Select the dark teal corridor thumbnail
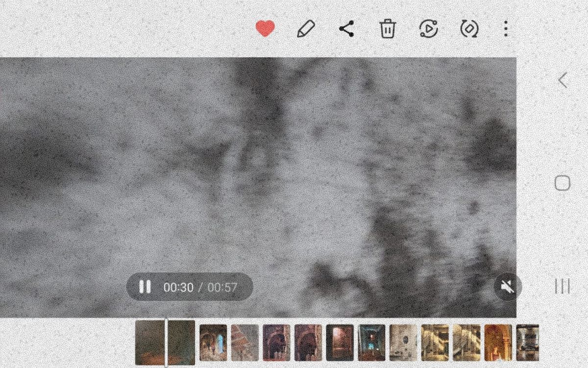Viewport: 588px width, 368px height. pyautogui.click(x=371, y=342)
